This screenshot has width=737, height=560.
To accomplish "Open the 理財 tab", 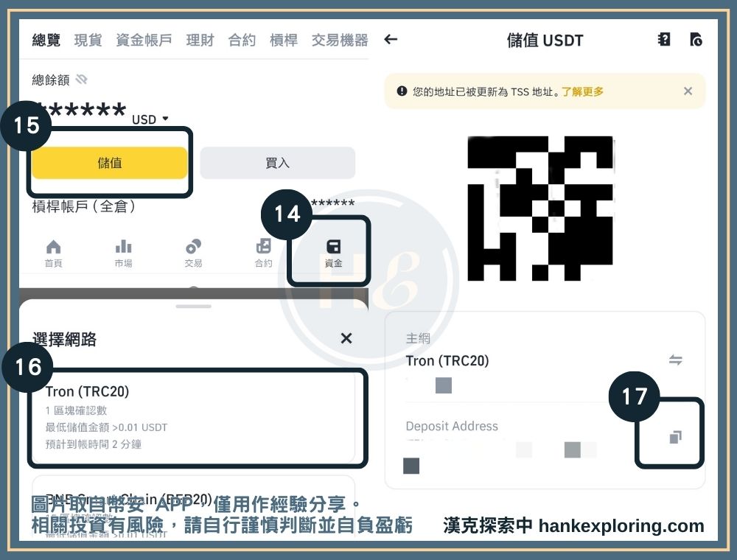I will [200, 41].
